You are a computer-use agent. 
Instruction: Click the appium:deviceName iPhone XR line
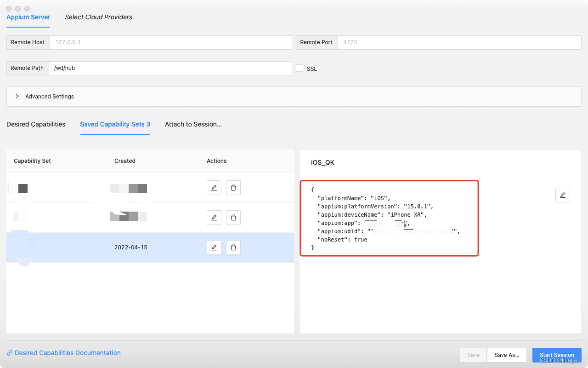pos(372,215)
